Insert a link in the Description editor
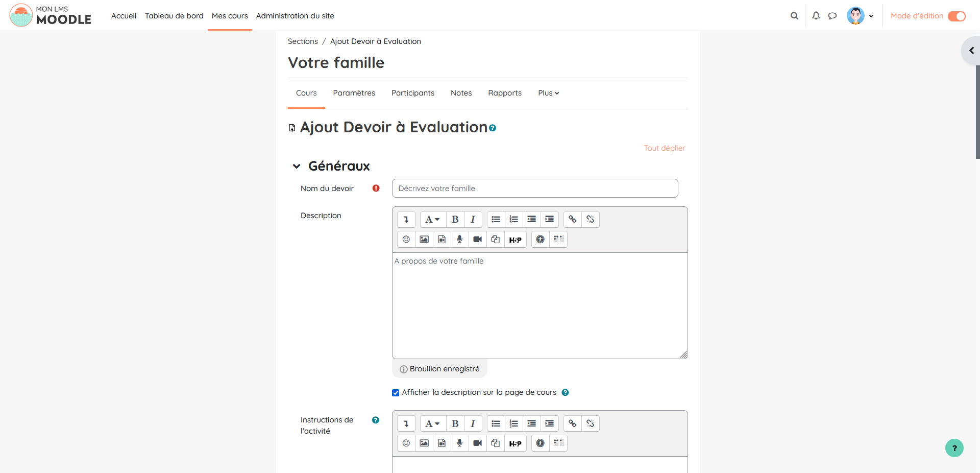 pyautogui.click(x=572, y=220)
